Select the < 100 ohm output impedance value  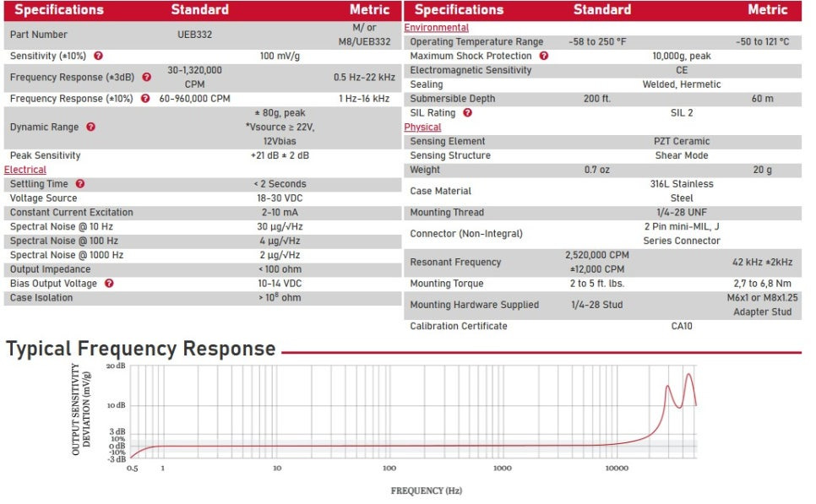click(x=280, y=269)
